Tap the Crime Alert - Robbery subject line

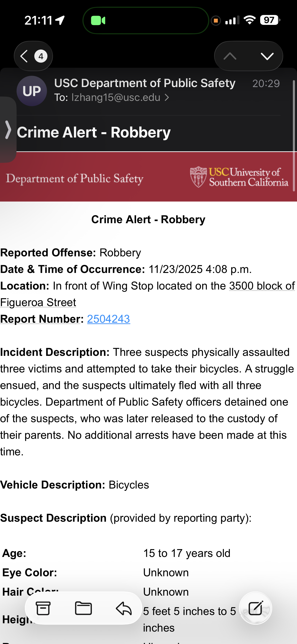tap(94, 132)
